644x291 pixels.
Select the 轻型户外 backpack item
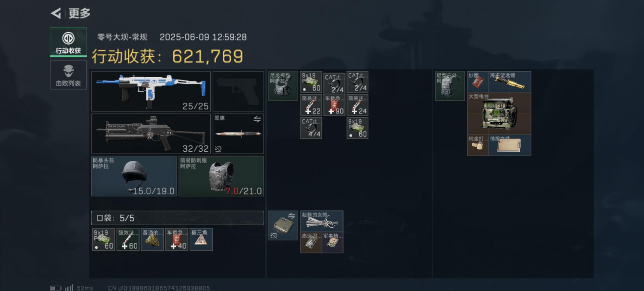(x=450, y=86)
